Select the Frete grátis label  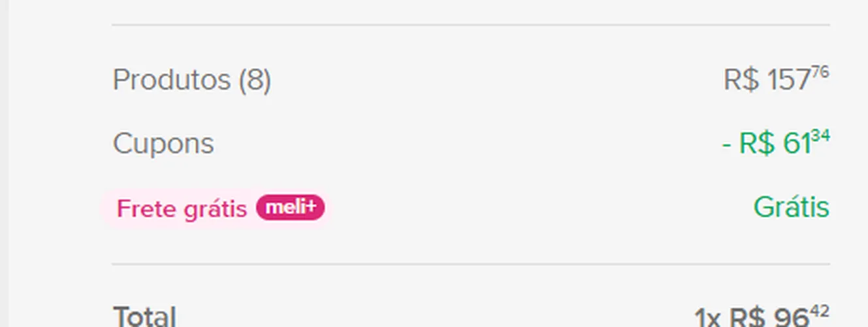(182, 209)
